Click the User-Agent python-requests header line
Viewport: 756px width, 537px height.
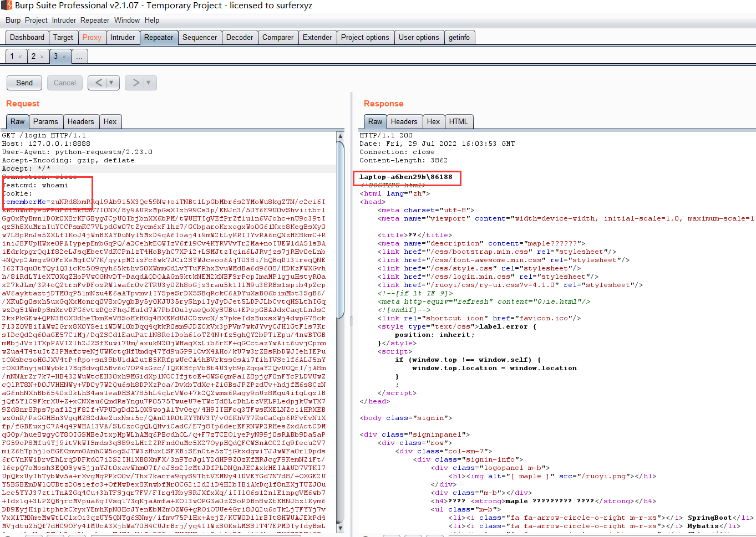coord(77,152)
